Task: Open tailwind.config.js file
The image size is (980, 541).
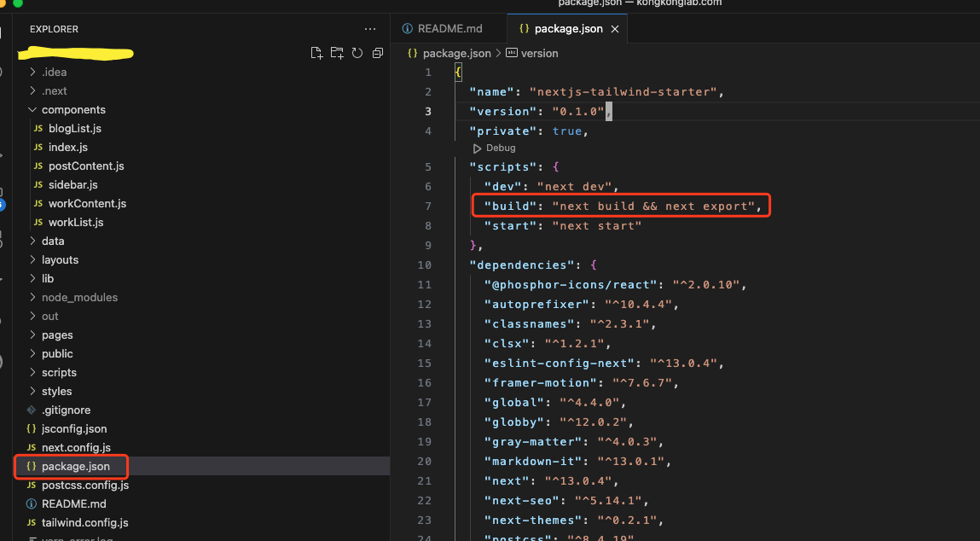Action: [x=84, y=522]
